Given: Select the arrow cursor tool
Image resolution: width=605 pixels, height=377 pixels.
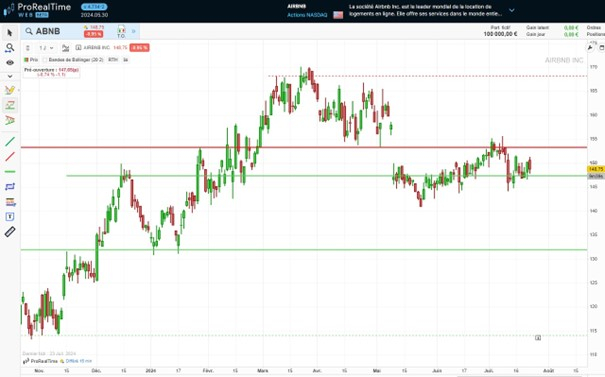Looking at the screenshot, I should tap(10, 33).
